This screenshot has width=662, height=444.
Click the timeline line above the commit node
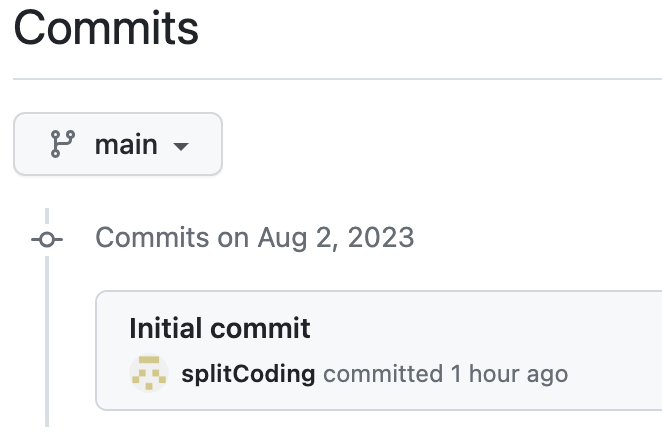[47, 216]
